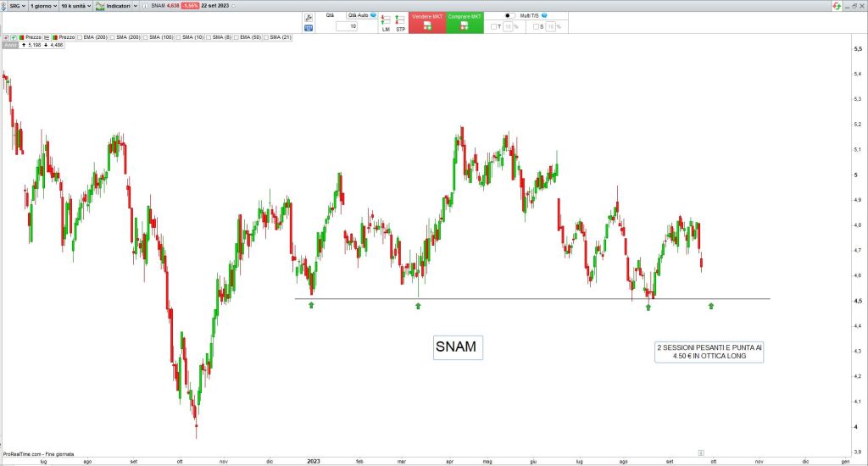This screenshot has width=868, height=466.
Task: Open the SNAM instrument info icon
Action: point(145,6)
